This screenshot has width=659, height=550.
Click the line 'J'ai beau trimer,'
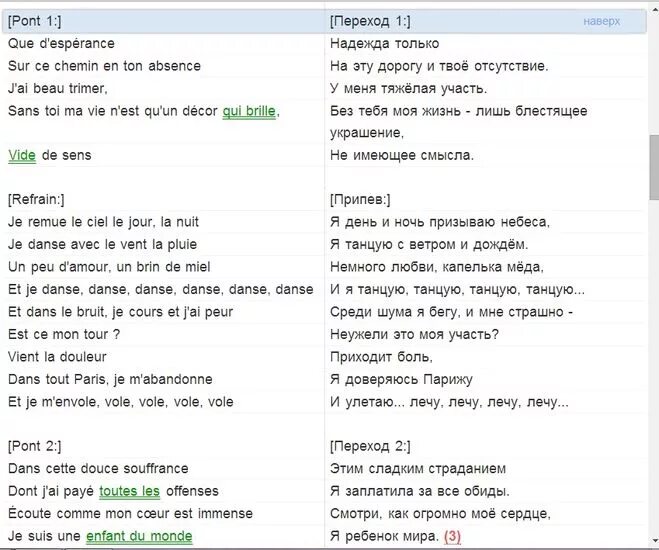coord(58,88)
